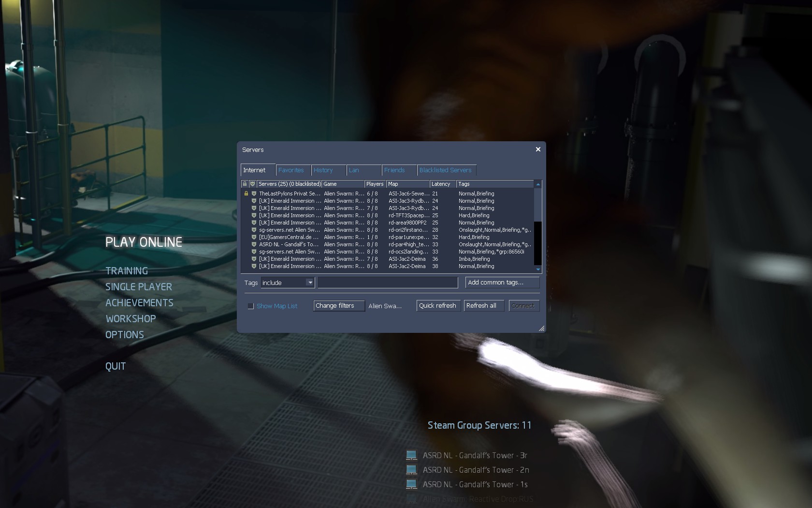Screen dimensions: 812x508
Task: Sort by the password lock column header icon
Action: (x=245, y=184)
